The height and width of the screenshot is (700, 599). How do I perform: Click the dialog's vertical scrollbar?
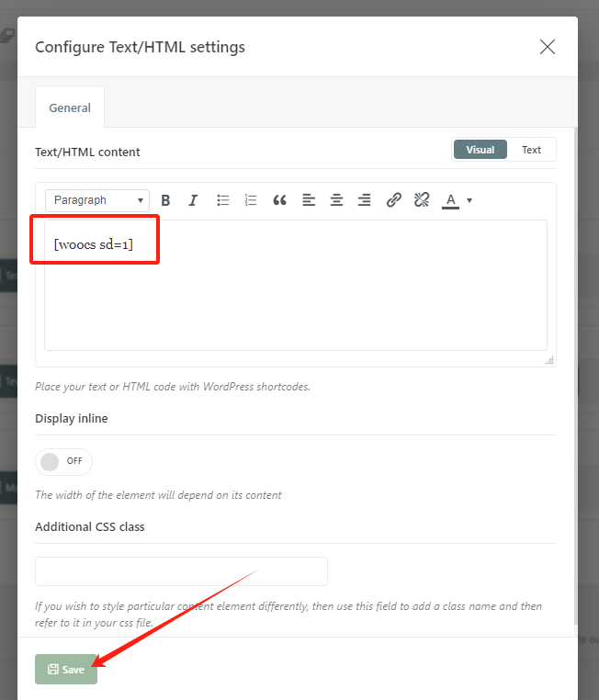click(575, 376)
